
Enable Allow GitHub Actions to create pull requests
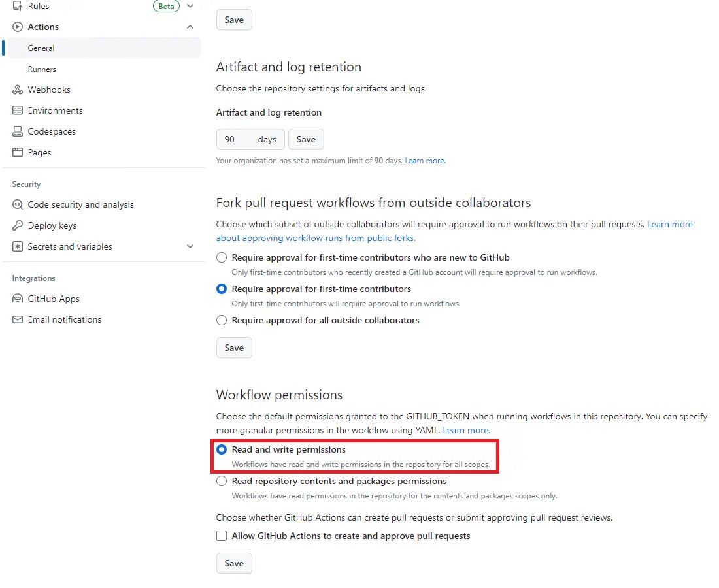pos(222,536)
